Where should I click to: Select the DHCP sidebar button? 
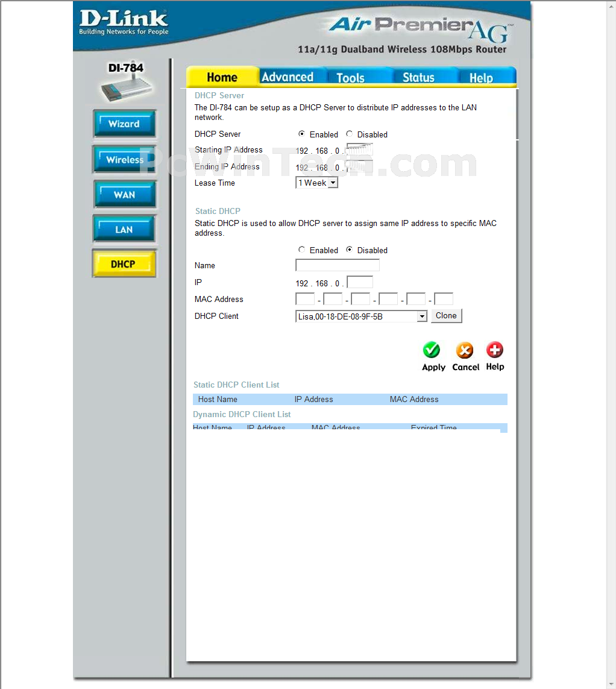coord(124,264)
